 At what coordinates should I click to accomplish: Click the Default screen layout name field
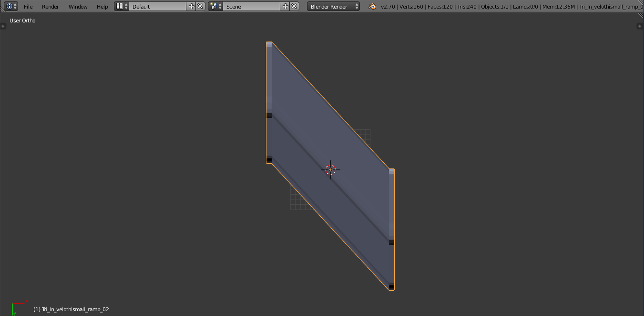click(x=157, y=6)
